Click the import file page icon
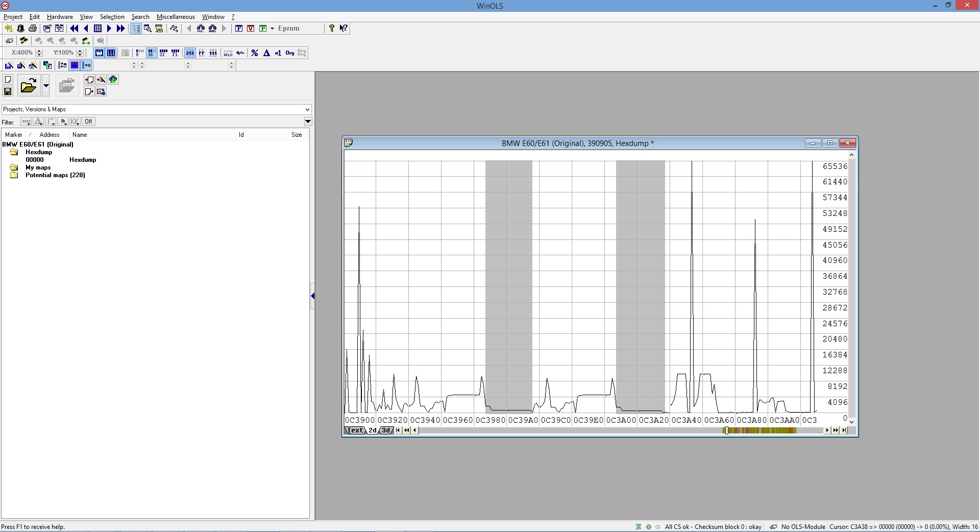 coord(89,80)
